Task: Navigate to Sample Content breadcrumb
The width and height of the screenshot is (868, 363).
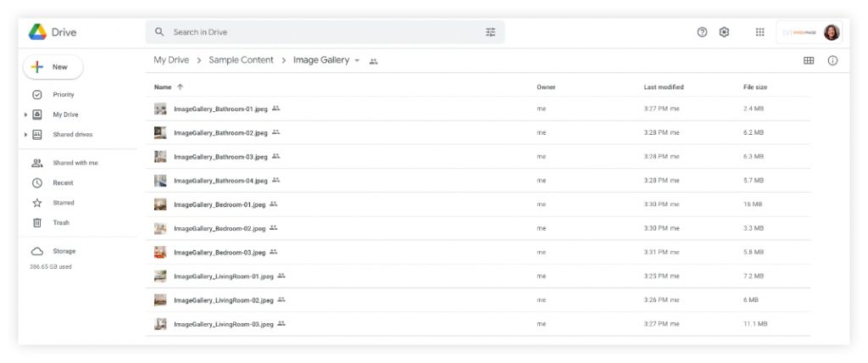Action: (241, 60)
